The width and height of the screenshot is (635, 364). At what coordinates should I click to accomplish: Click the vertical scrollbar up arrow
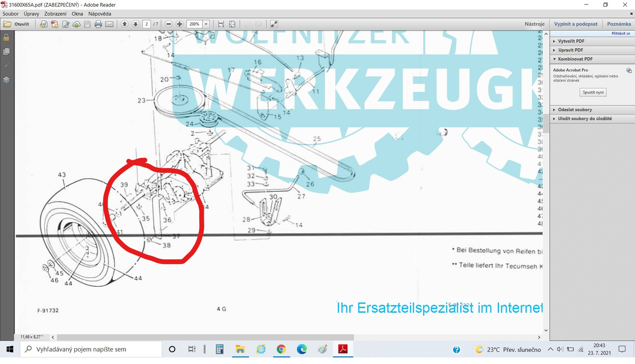click(546, 34)
